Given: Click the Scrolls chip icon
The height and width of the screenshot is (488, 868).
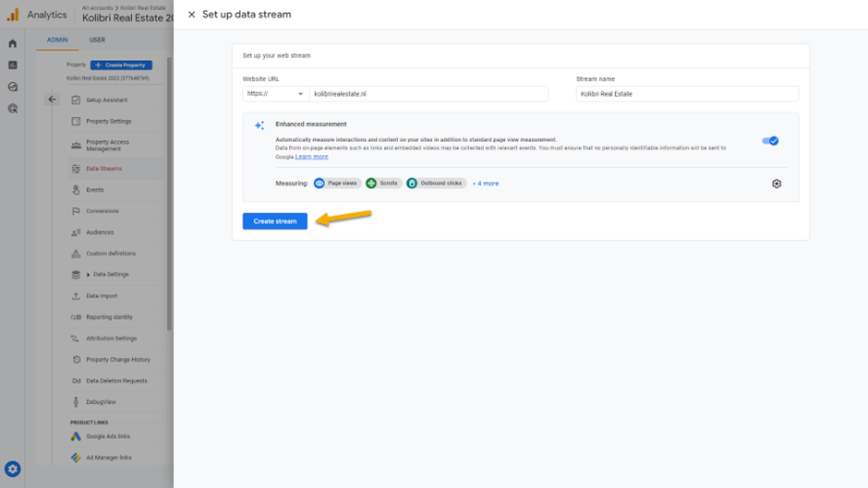Looking at the screenshot, I should [x=371, y=184].
